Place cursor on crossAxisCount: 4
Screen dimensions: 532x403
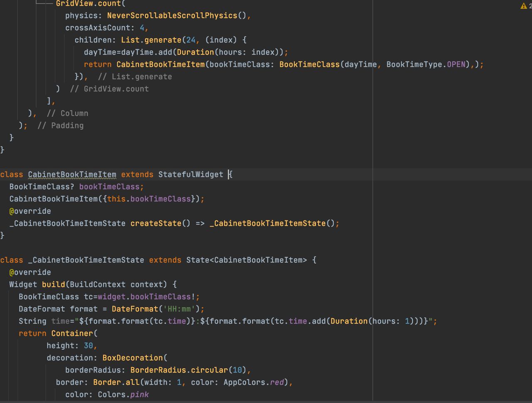click(104, 28)
